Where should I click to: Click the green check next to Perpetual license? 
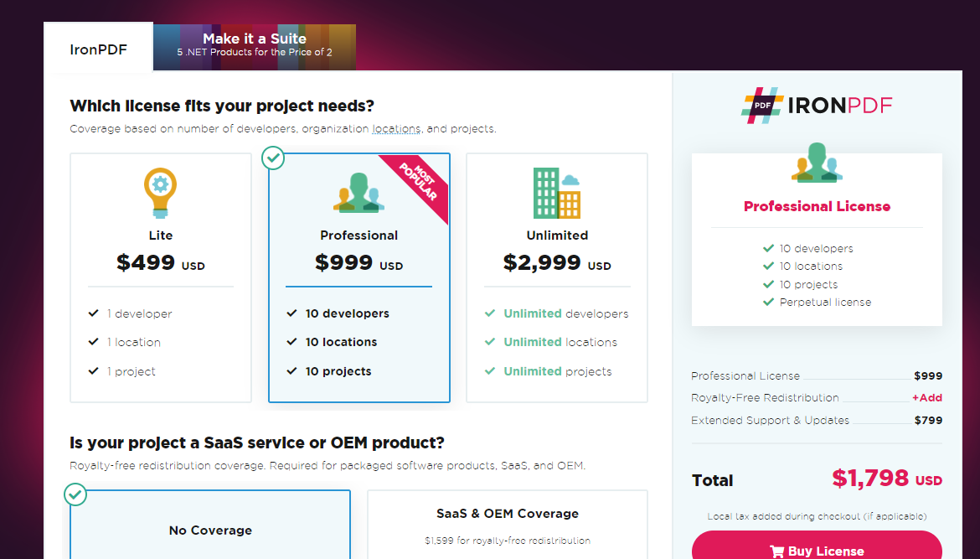(x=768, y=302)
